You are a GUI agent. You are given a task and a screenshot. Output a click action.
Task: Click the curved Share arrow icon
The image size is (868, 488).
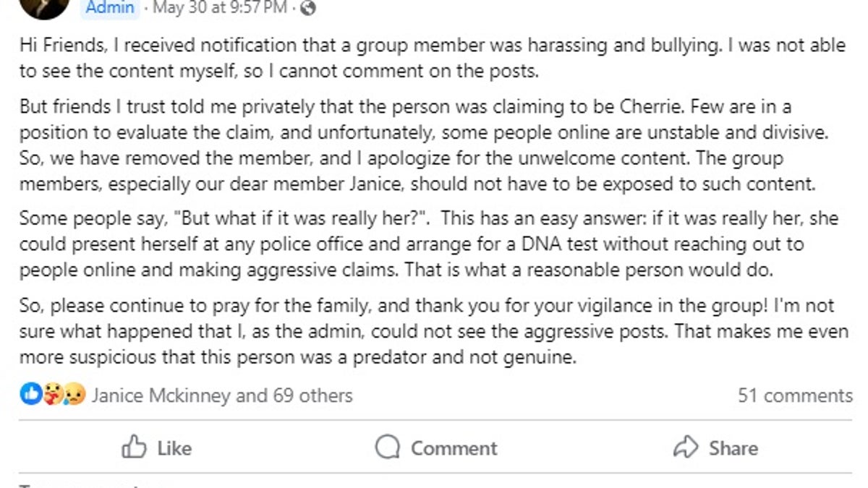(x=684, y=448)
